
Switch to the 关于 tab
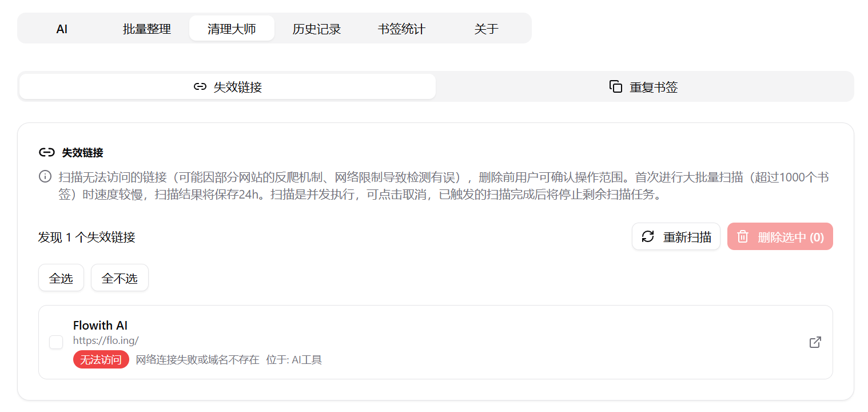[487, 28]
